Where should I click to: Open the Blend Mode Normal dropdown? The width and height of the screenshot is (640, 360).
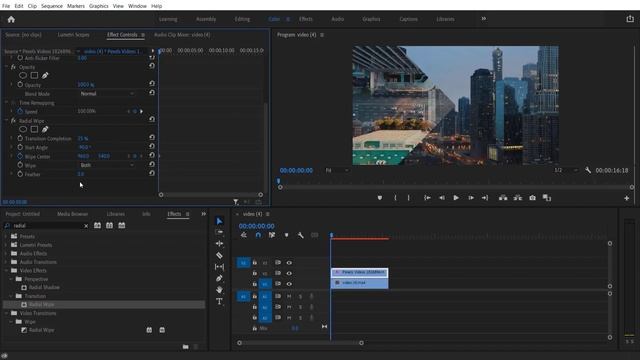tap(107, 93)
